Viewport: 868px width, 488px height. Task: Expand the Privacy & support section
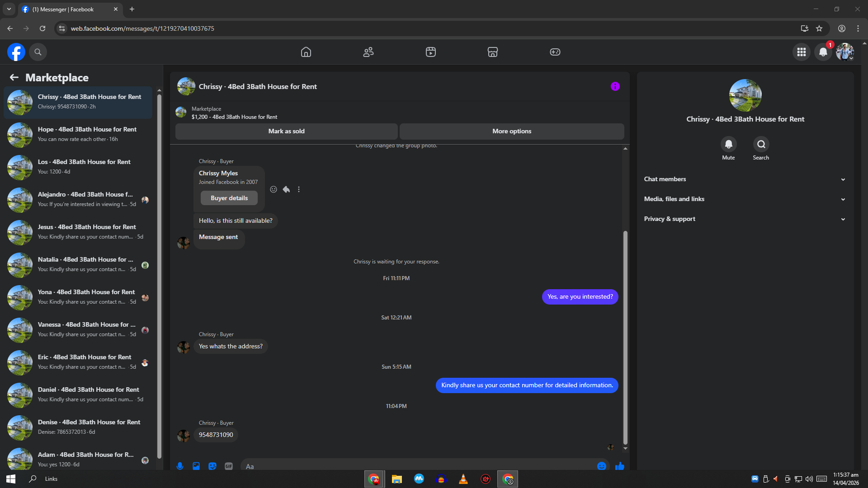(x=745, y=219)
